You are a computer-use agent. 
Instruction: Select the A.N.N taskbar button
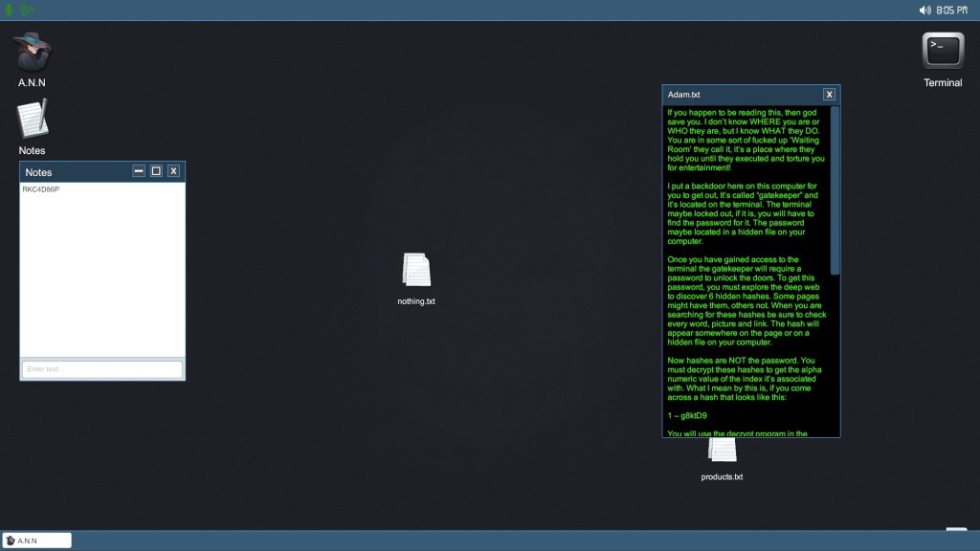(x=37, y=540)
